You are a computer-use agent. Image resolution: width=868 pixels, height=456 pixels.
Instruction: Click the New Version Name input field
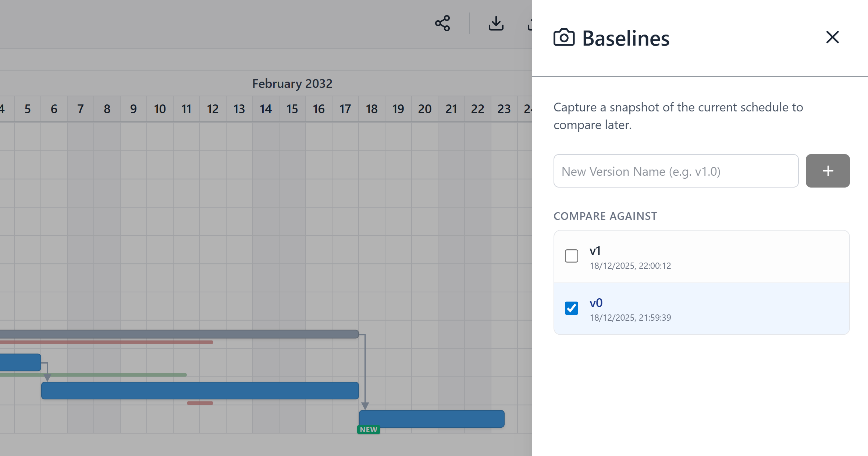point(675,171)
